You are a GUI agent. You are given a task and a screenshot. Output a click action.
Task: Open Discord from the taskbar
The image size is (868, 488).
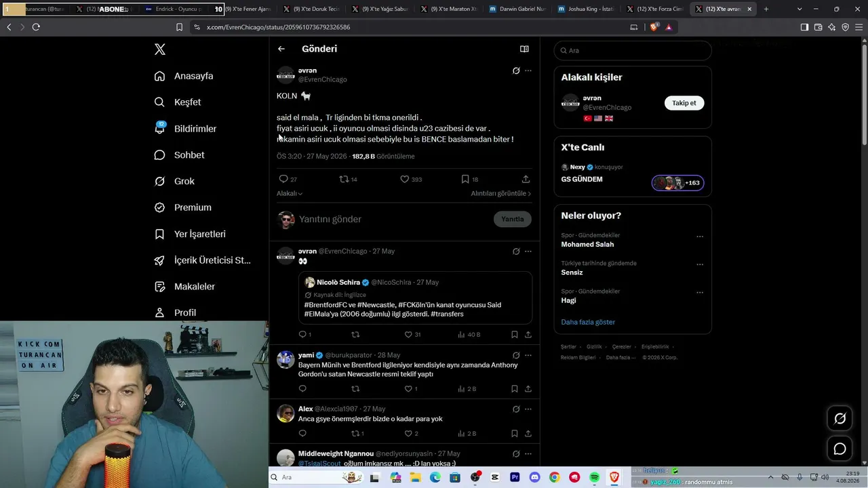click(x=534, y=478)
